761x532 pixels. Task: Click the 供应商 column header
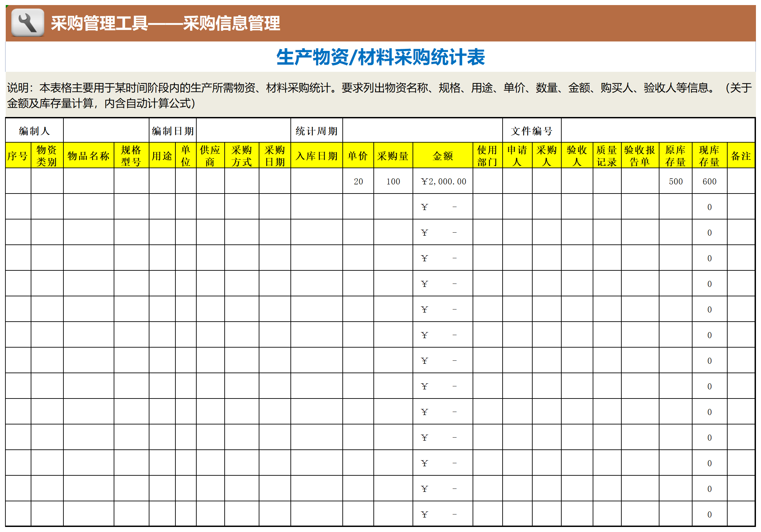click(x=210, y=155)
